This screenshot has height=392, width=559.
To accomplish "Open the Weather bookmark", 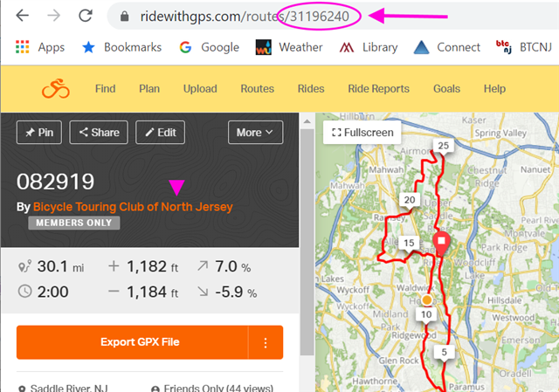I will (289, 47).
